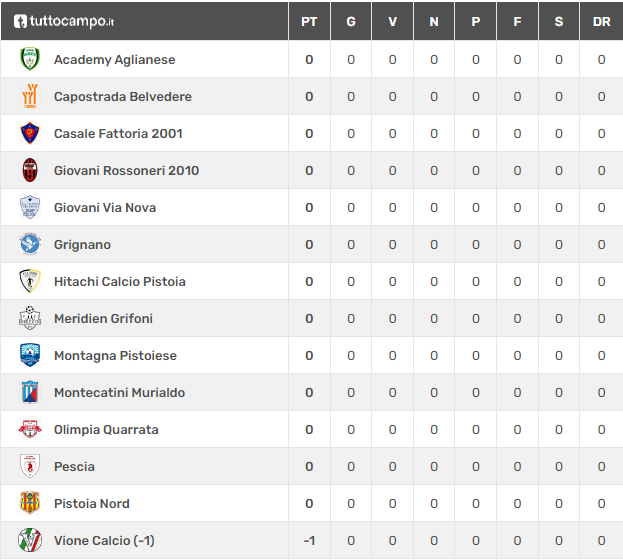Click the Hitachi Calcio Pistoia crest

30,281
